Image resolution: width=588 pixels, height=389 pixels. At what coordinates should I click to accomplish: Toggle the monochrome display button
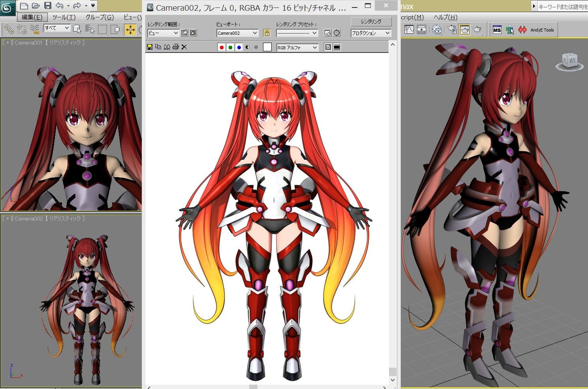256,47
